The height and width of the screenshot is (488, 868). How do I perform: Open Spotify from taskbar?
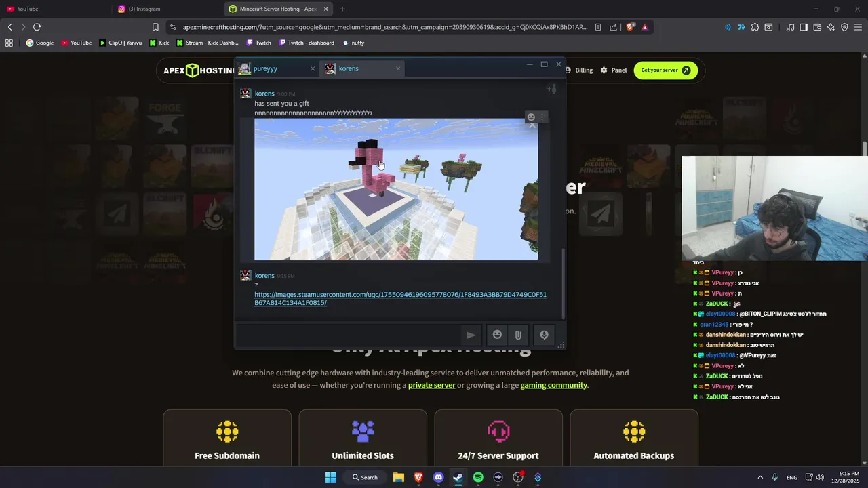[478, 477]
